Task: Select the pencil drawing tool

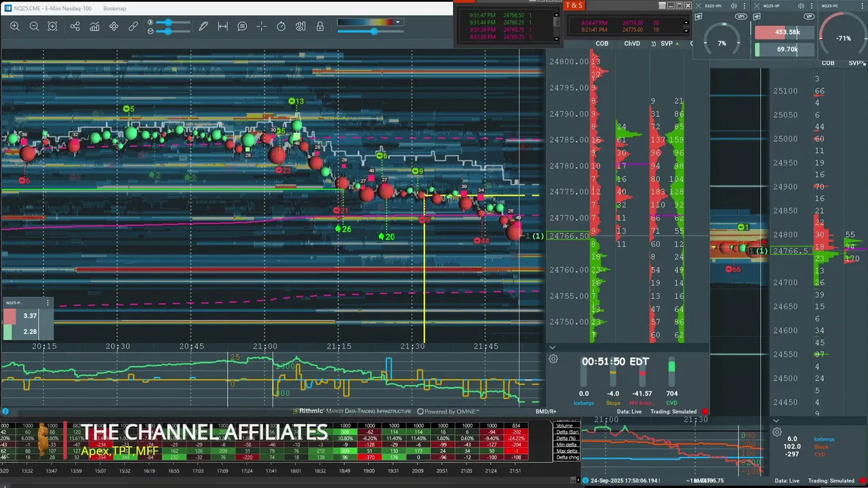Action: (x=203, y=26)
